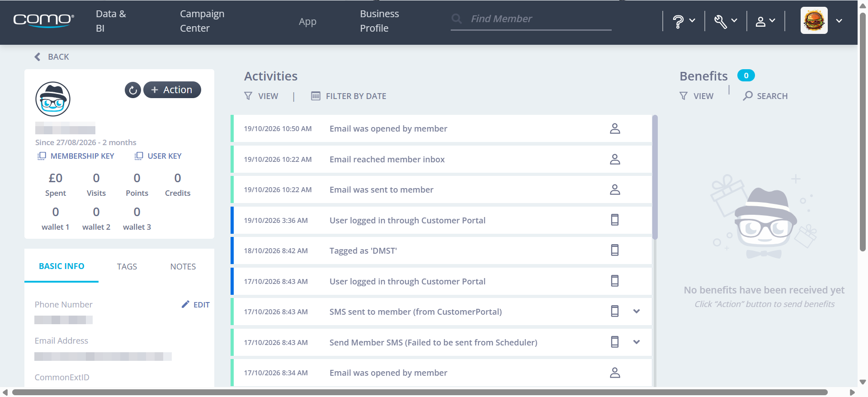
Task: Click the + Action button
Action: click(172, 90)
